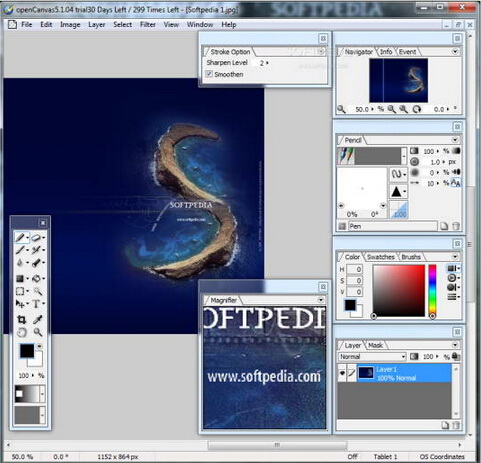Switch to the Event tab

tap(407, 52)
